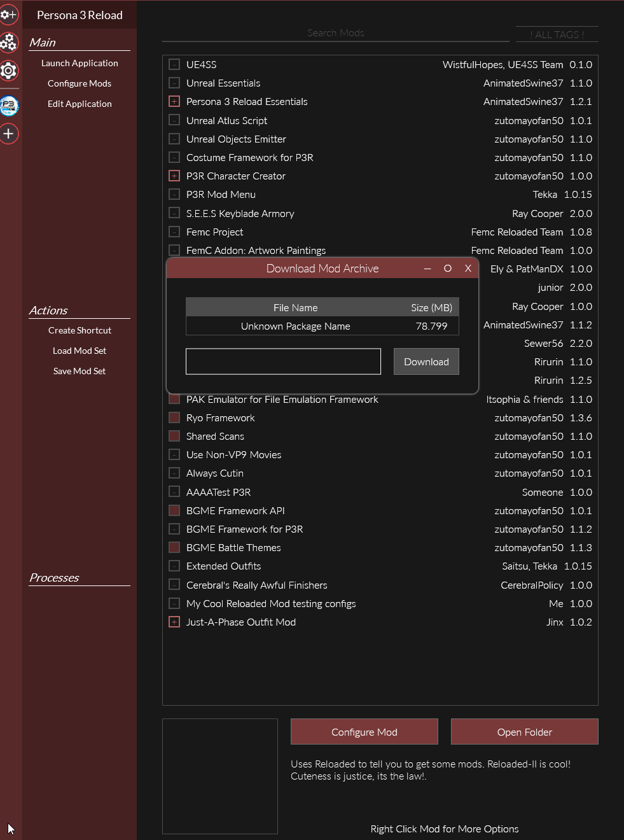Image resolution: width=624 pixels, height=840 pixels.
Task: Click Create Shortcut action
Action: (80, 330)
